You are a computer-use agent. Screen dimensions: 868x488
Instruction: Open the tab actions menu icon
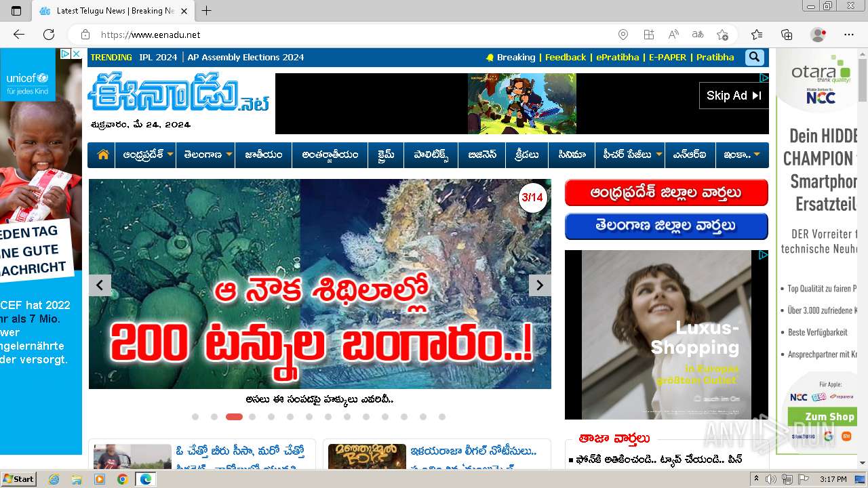click(16, 11)
